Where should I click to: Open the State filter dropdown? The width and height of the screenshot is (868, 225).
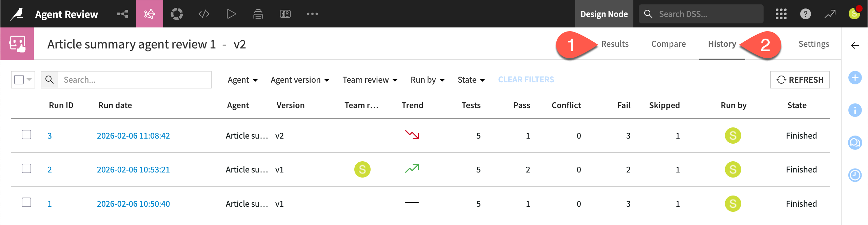click(x=471, y=80)
